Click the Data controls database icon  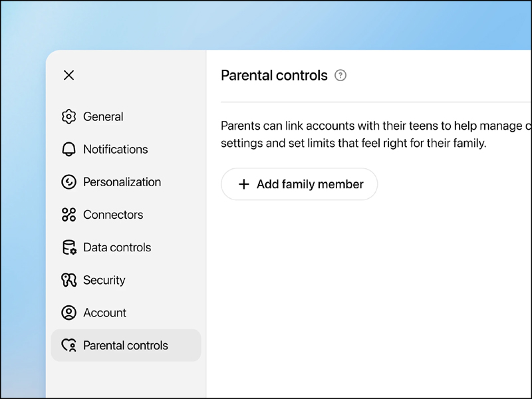68,247
